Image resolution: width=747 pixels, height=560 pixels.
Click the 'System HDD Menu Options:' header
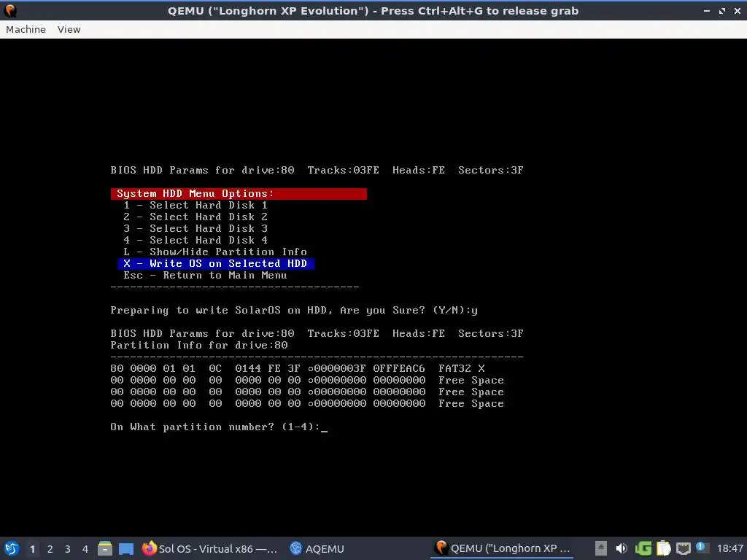click(239, 193)
